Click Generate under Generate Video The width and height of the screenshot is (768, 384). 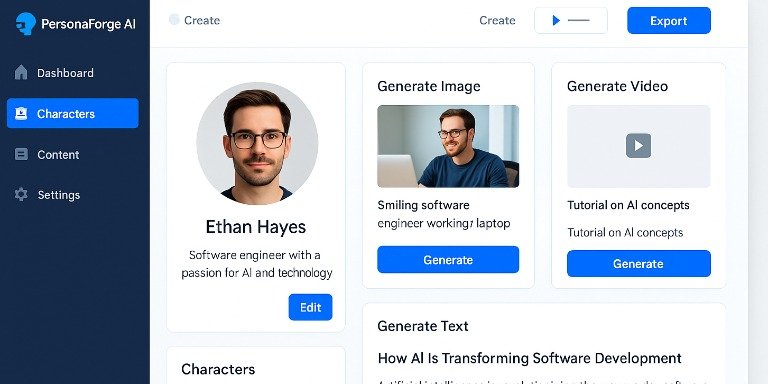click(638, 264)
